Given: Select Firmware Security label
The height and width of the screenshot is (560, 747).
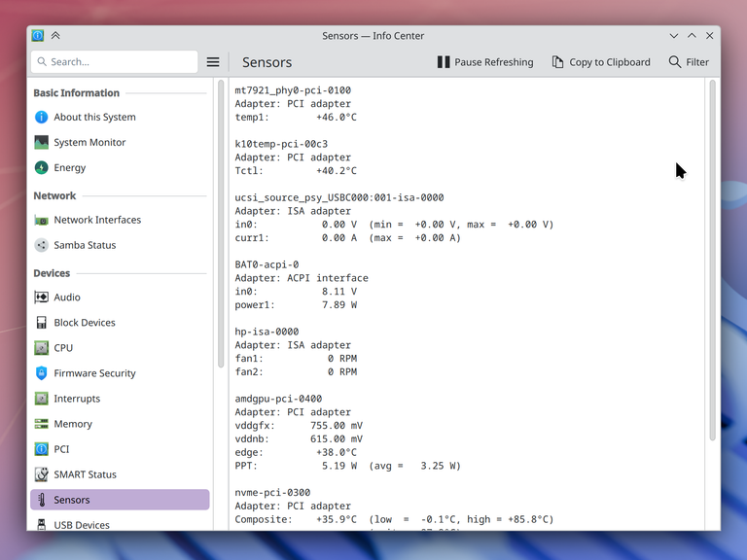Looking at the screenshot, I should tap(94, 373).
